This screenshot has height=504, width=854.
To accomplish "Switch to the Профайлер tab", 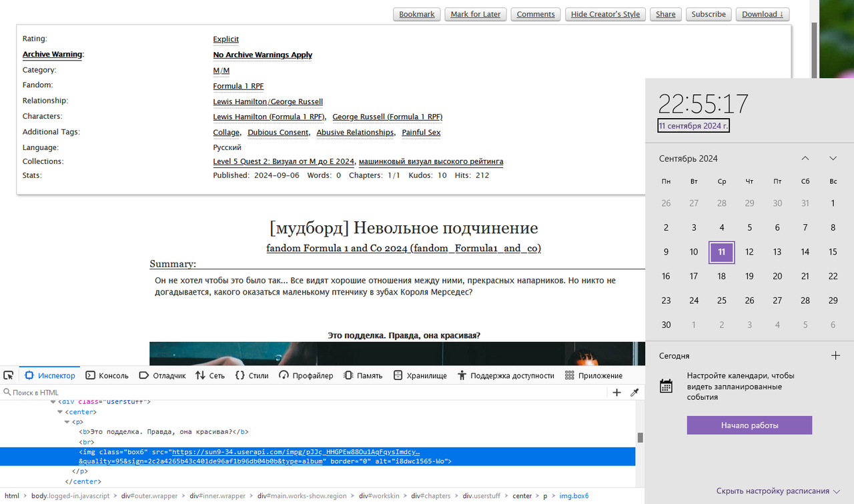I will coord(306,375).
